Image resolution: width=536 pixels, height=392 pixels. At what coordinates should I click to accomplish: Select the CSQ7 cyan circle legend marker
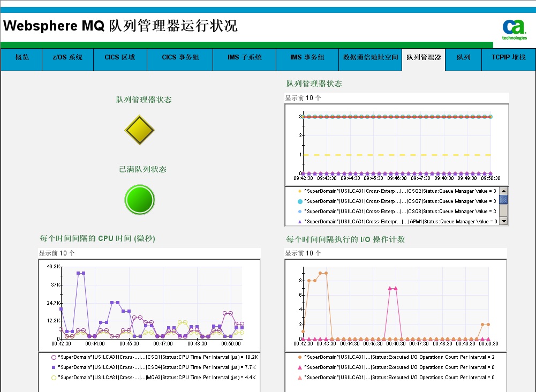coord(300,201)
